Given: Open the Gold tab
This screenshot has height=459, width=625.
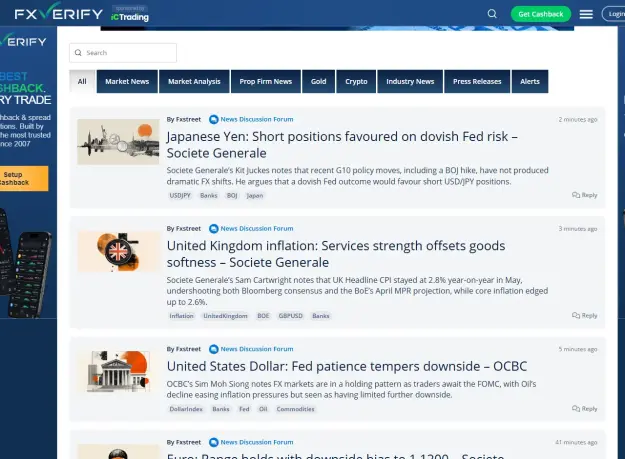Looking at the screenshot, I should [x=318, y=81].
